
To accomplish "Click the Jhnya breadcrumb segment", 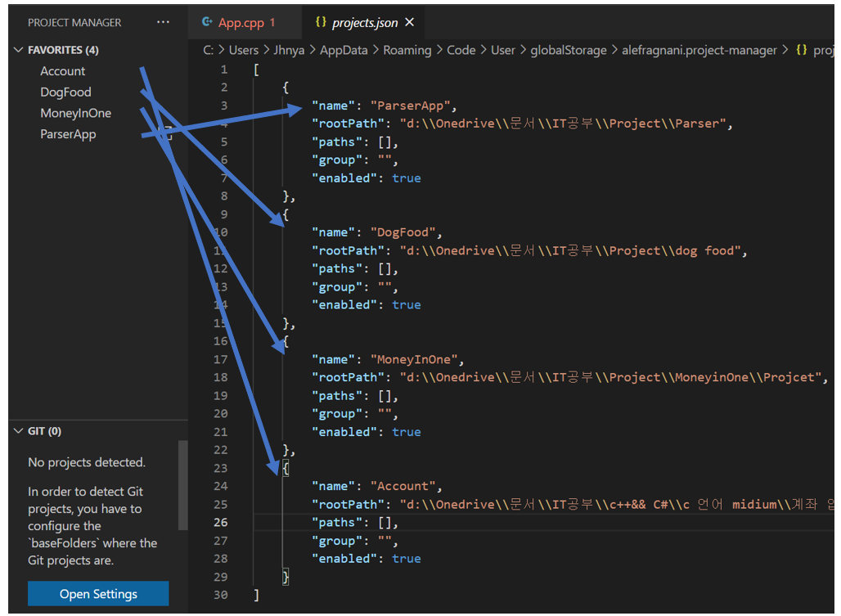I will point(289,50).
